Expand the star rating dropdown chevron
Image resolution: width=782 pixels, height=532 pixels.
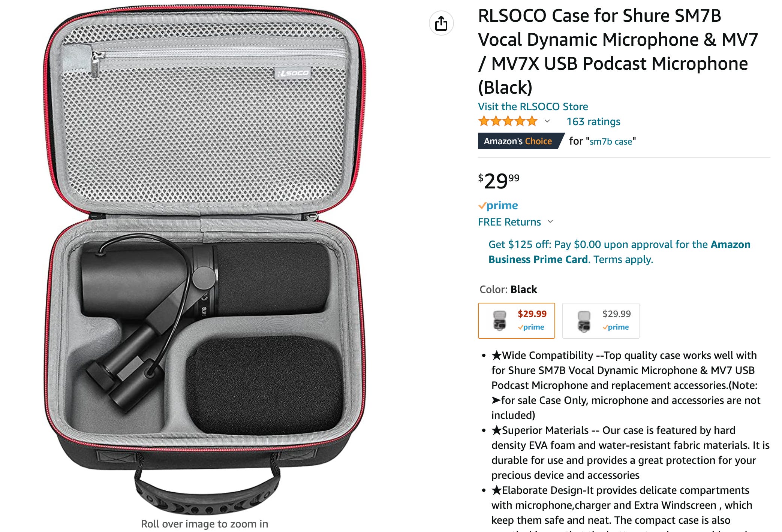pyautogui.click(x=547, y=121)
